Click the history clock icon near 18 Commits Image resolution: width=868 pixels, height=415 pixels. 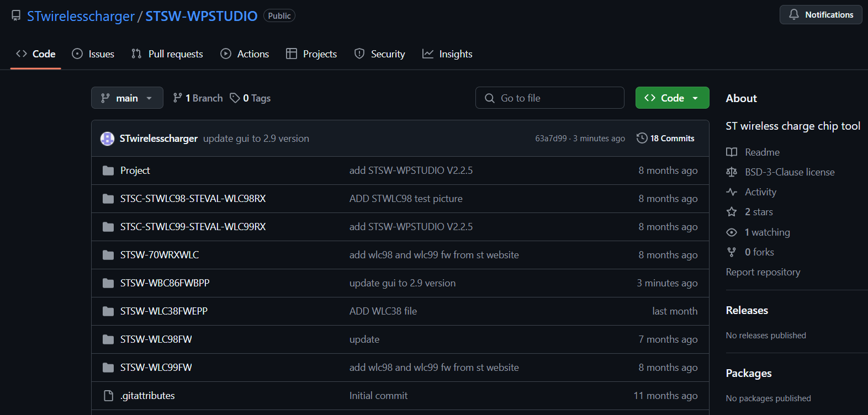pyautogui.click(x=642, y=138)
